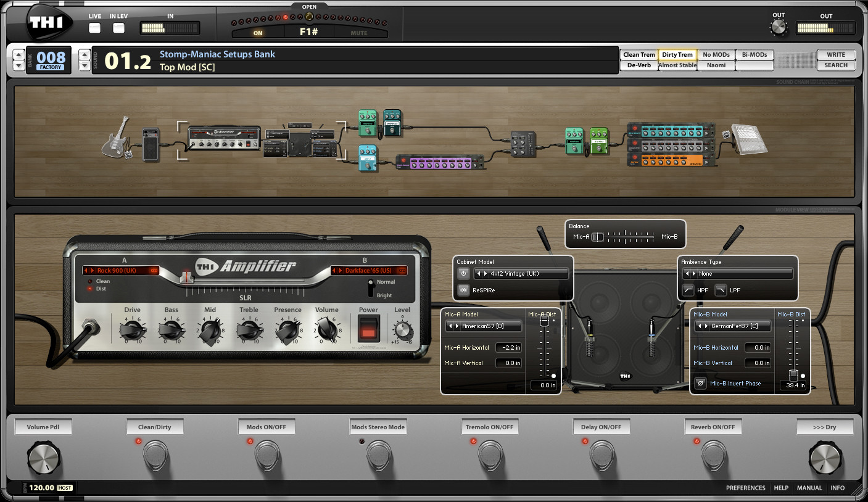
Task: Select the Clean Trem variation
Action: [639, 55]
